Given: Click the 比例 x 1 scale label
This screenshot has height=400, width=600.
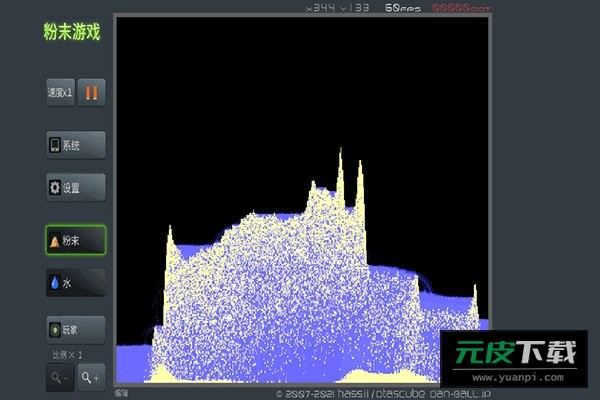Looking at the screenshot, I should tap(67, 355).
